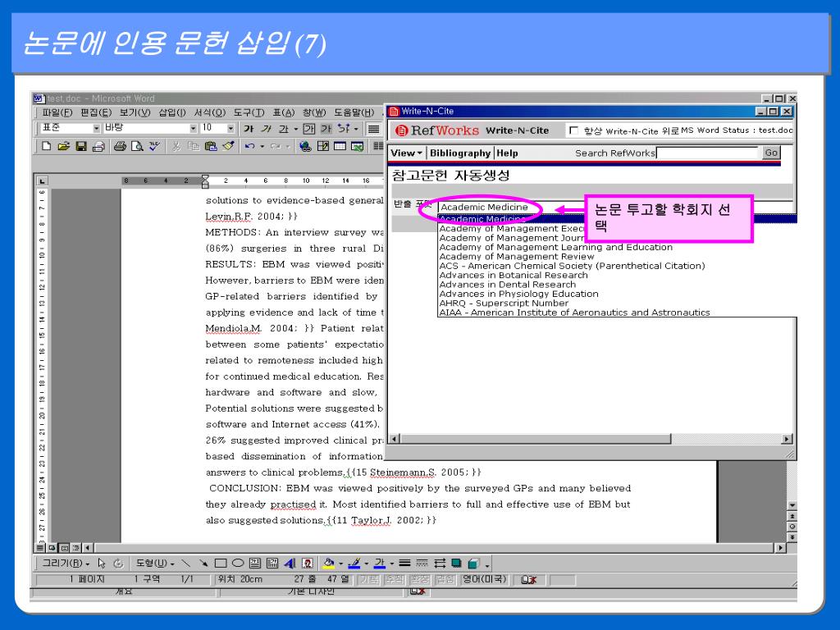Select the Rectangle drawing tool
Screen dimensions: 840x630
point(220,563)
